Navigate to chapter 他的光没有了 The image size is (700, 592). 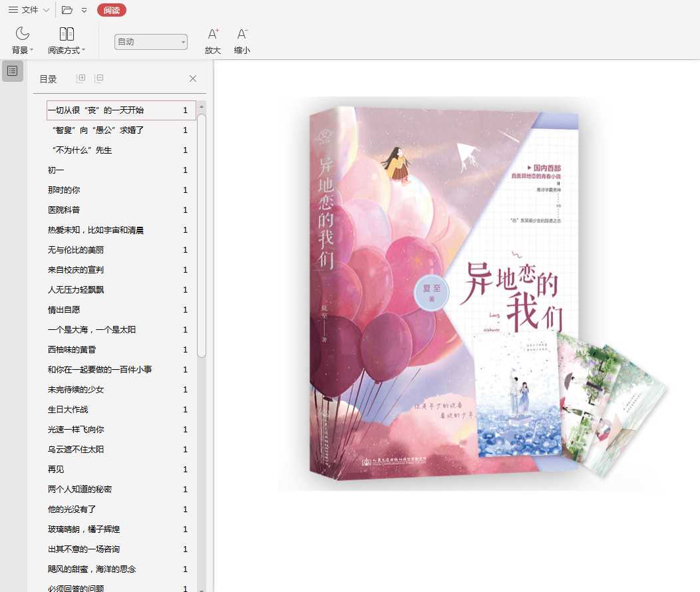(x=121, y=510)
